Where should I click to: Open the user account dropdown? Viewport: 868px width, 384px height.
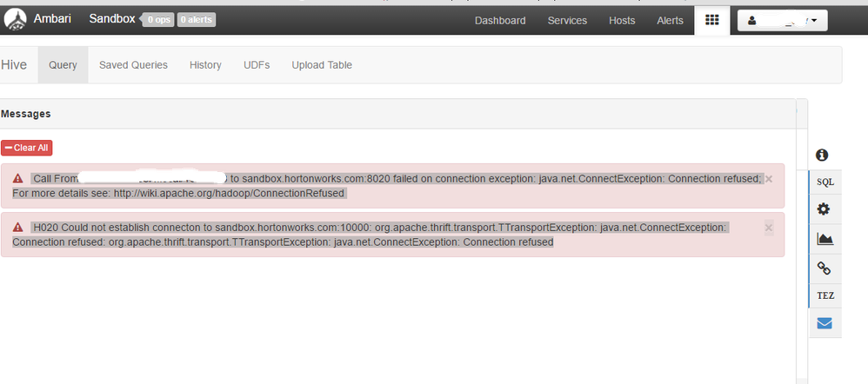[783, 21]
